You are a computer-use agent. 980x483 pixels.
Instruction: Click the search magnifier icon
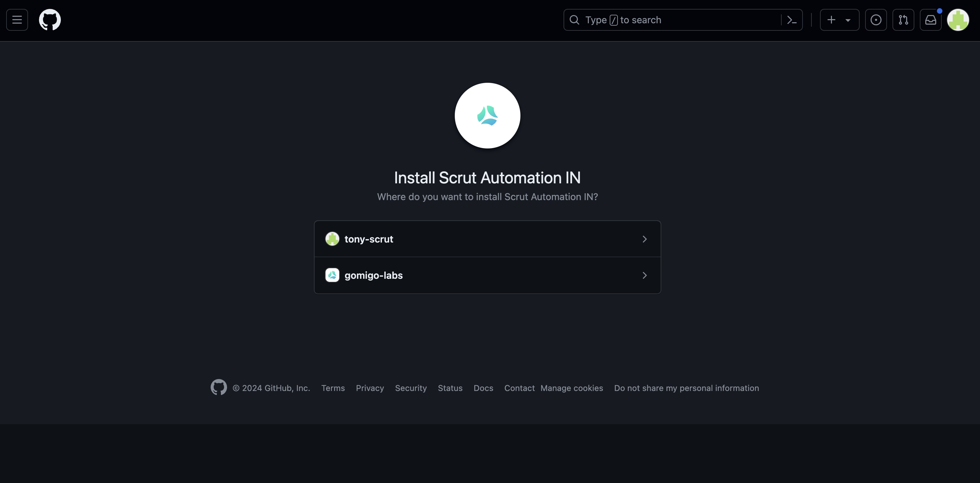point(574,20)
